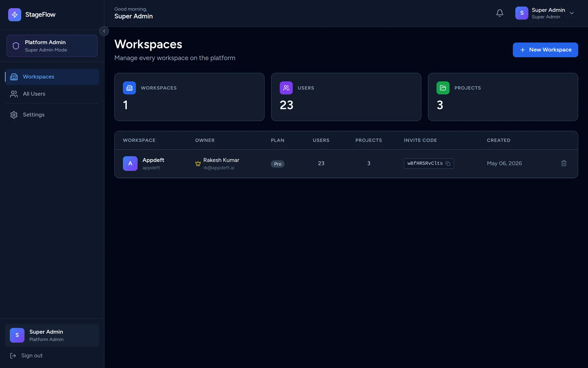Click the rk@appdeft.ai email
This screenshot has height=368, width=588.
[x=219, y=168]
